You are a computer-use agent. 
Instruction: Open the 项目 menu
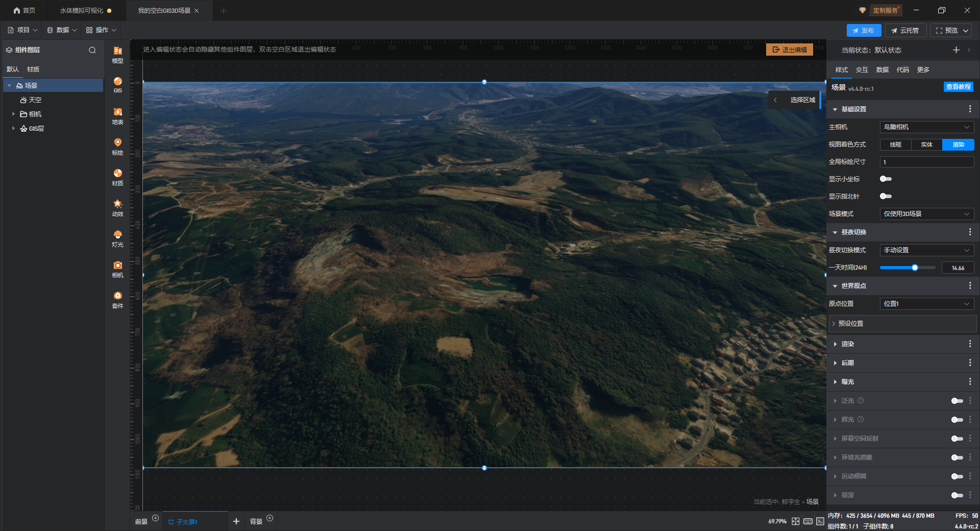coord(22,30)
